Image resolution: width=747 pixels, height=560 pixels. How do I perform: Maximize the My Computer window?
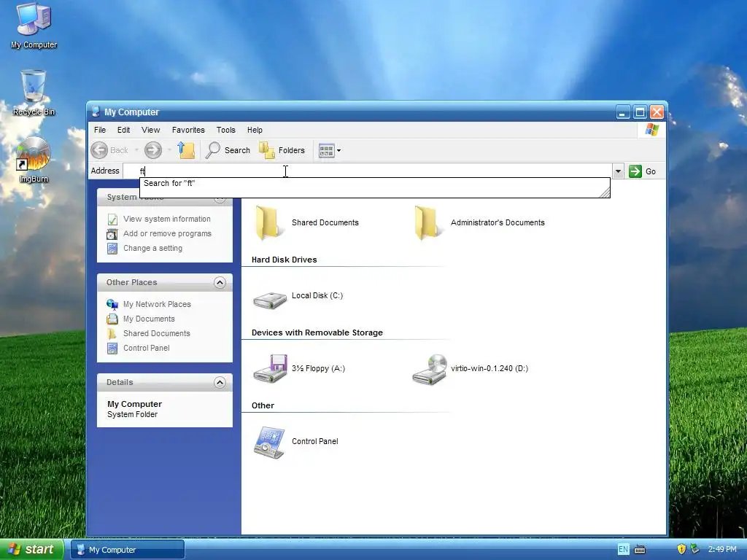(x=640, y=112)
